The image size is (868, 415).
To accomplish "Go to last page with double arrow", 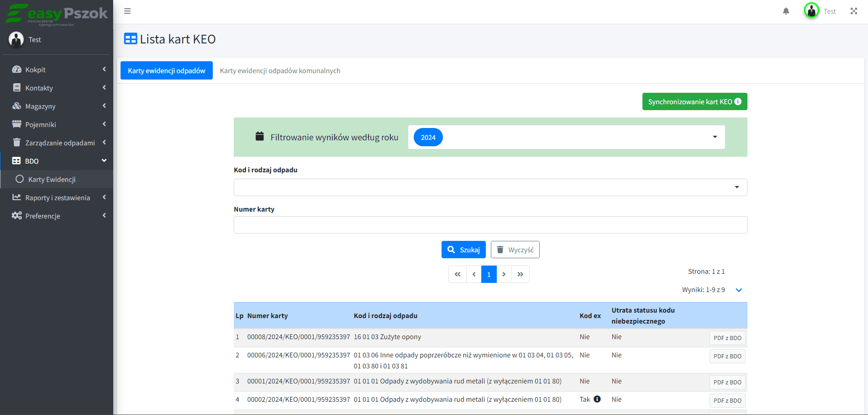I will click(520, 274).
